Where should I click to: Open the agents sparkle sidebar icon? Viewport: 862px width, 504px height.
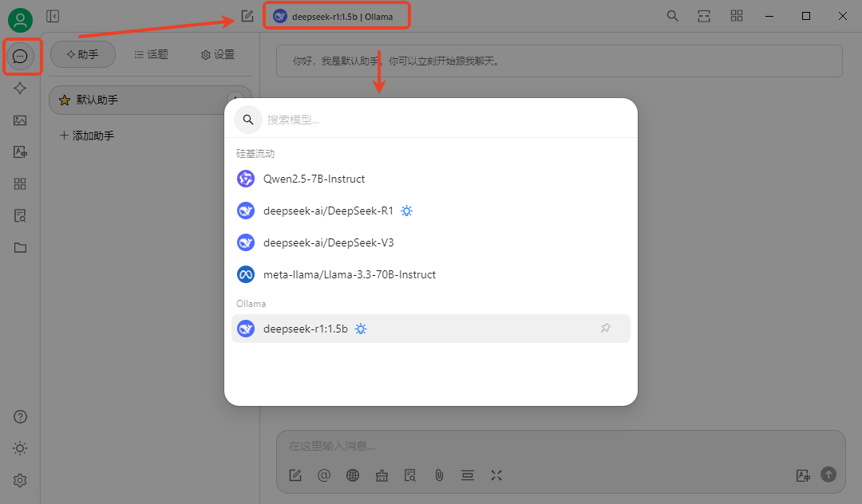click(x=20, y=88)
